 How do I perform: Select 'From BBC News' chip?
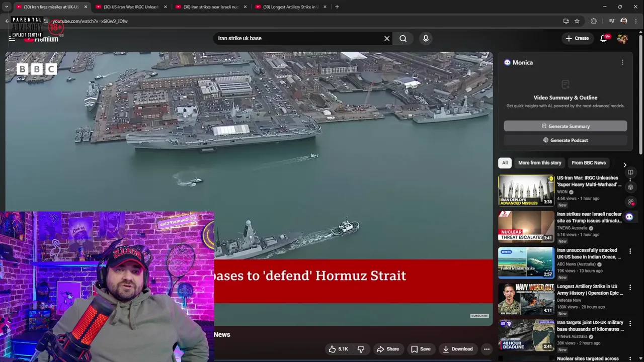pos(589,163)
